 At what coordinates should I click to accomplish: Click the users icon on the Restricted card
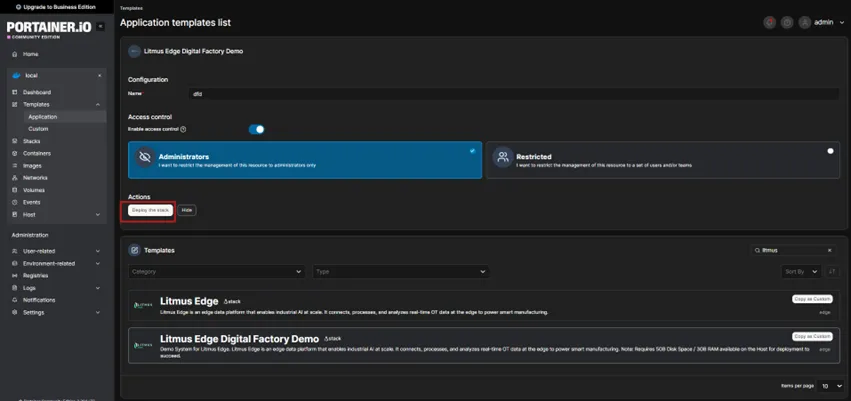pyautogui.click(x=503, y=157)
